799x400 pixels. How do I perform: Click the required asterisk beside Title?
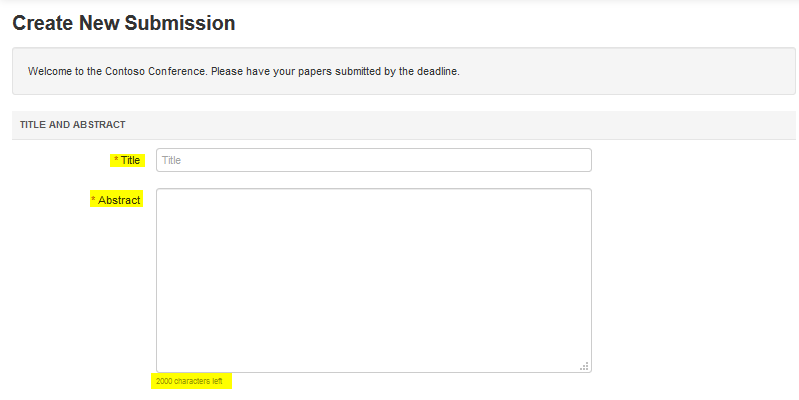click(116, 160)
